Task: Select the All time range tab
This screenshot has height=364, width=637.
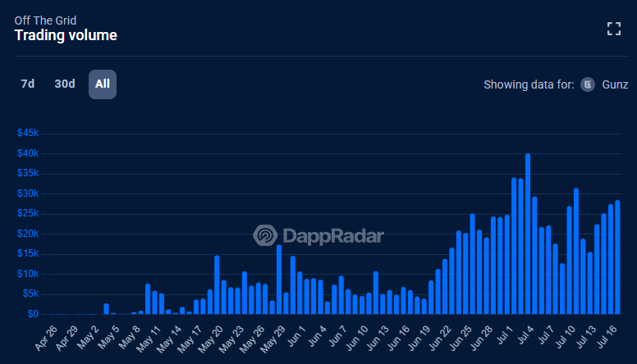Action: 103,84
